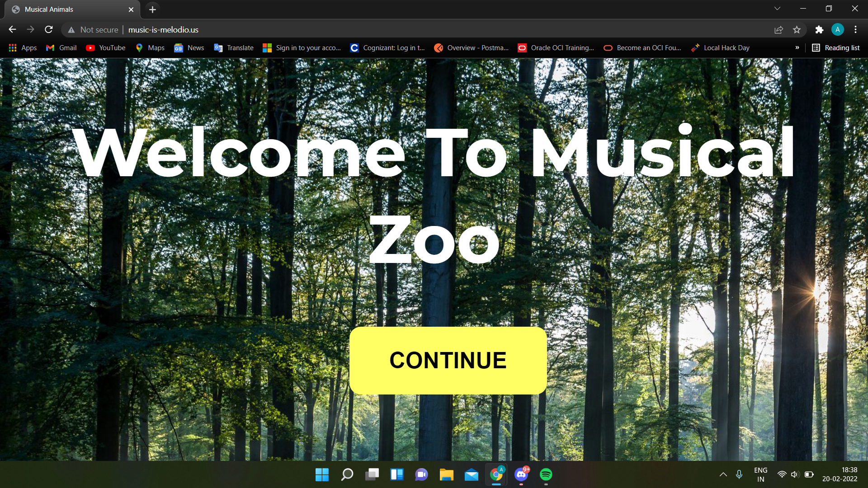Viewport: 868px width, 488px height.
Task: Open the Windows Start menu
Action: pos(322,474)
